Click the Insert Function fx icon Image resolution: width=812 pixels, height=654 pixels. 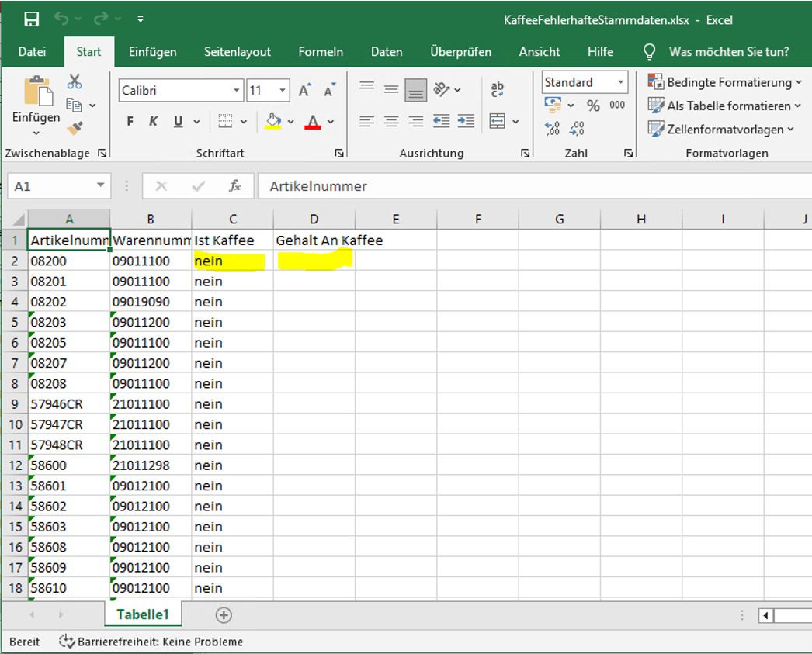click(x=234, y=186)
